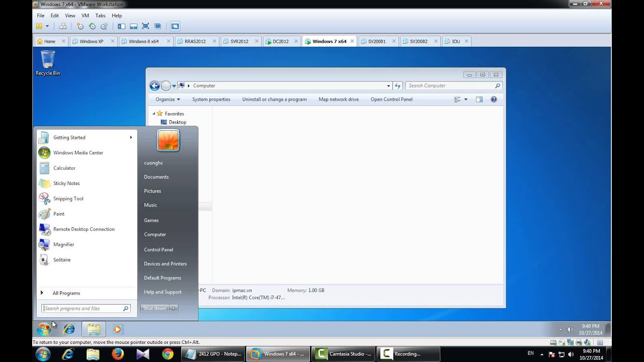Click the console view toolbar icon
The width and height of the screenshot is (644, 362).
click(x=175, y=26)
